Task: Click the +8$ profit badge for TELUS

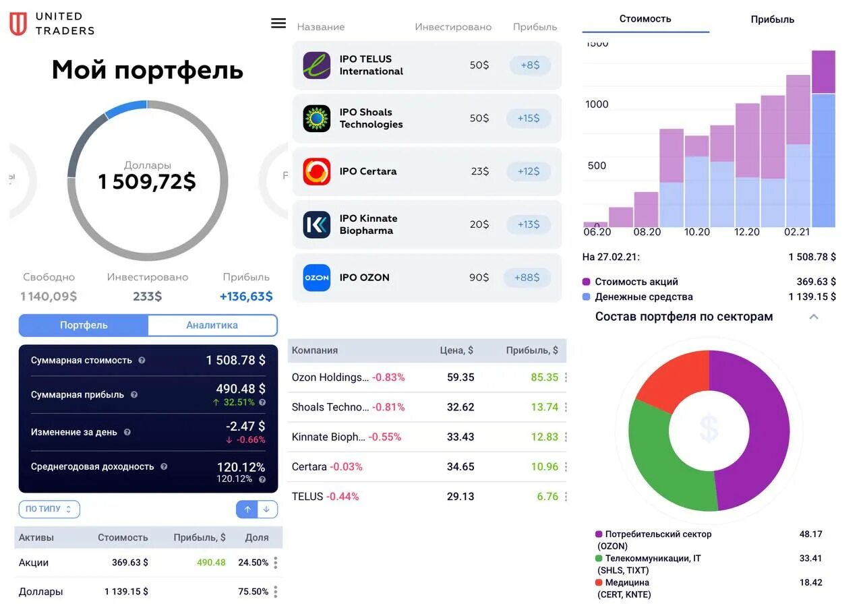Action: pos(530,65)
